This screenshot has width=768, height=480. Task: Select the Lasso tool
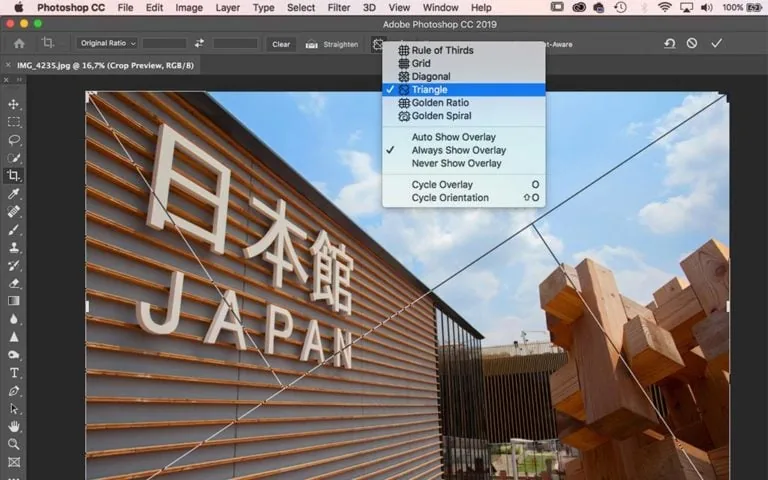point(14,140)
